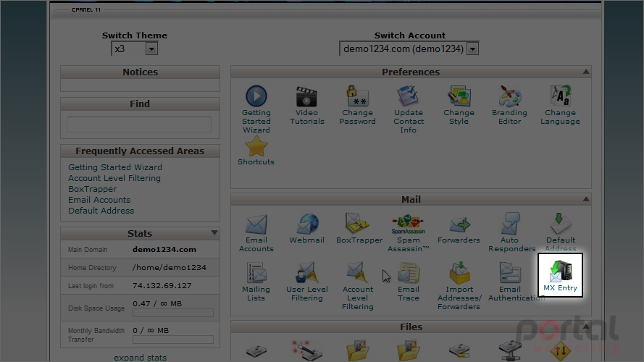The height and width of the screenshot is (362, 644).
Task: Open the Switch Theme dropdown
Action: (x=134, y=49)
